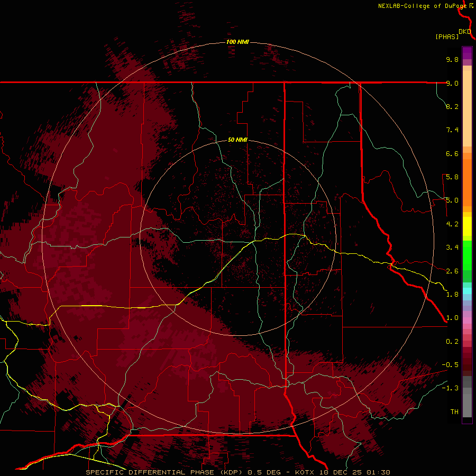Click the 7.4 color scale value

click(452, 130)
